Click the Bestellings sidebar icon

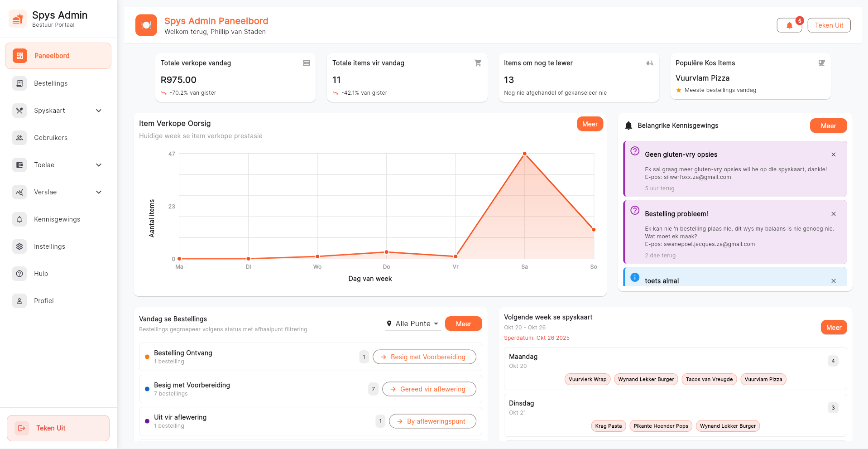(x=19, y=83)
